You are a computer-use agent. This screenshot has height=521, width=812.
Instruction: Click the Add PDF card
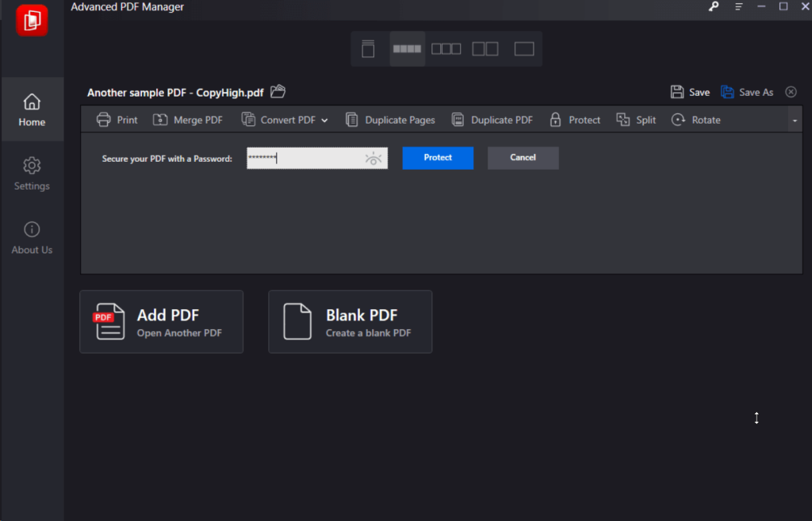coord(162,322)
